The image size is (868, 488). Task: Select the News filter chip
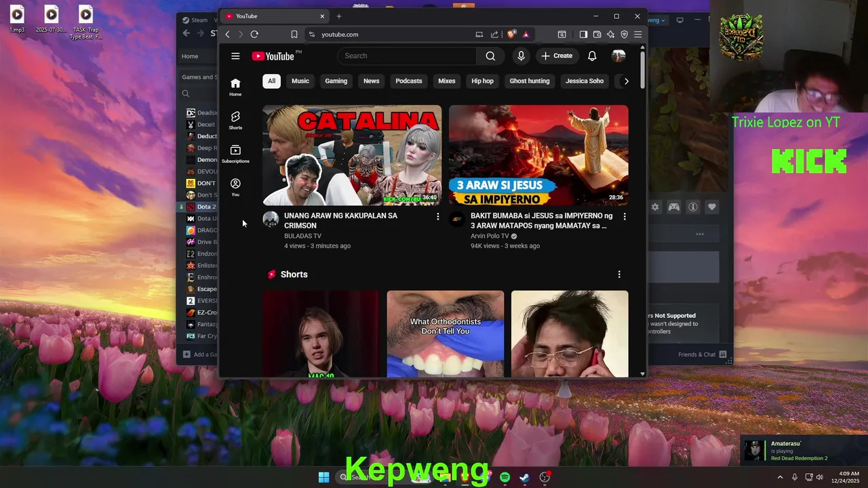[x=371, y=81]
